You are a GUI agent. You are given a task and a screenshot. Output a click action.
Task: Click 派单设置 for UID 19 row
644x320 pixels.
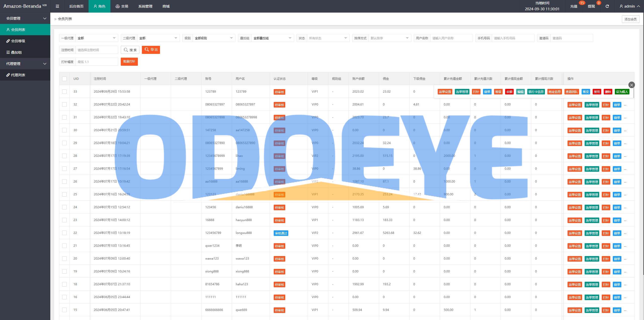pyautogui.click(x=575, y=272)
